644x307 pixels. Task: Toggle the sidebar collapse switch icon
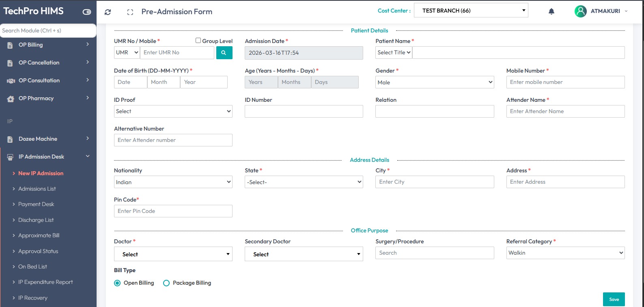coord(87,12)
